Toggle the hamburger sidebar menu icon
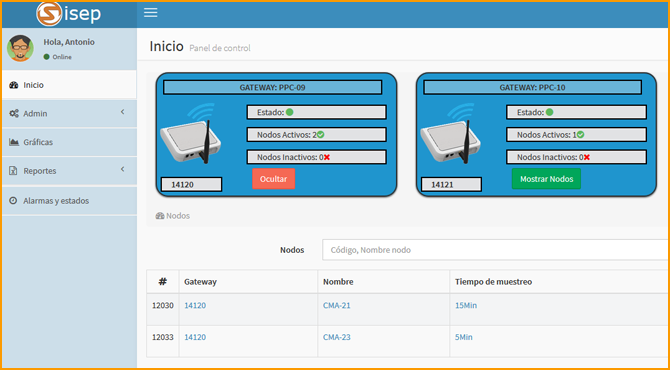Screen dimensions: 670x370 pyautogui.click(x=150, y=13)
